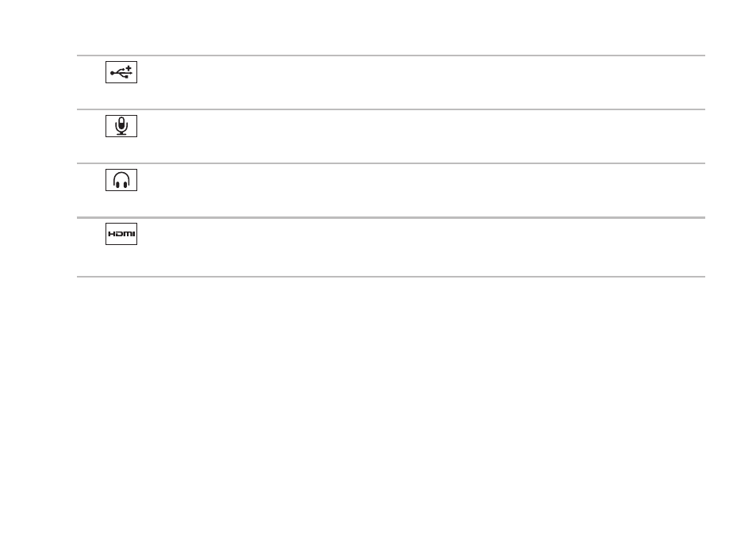Click the microphone stand base
Viewport: 756px width, 536px height.
(121, 134)
